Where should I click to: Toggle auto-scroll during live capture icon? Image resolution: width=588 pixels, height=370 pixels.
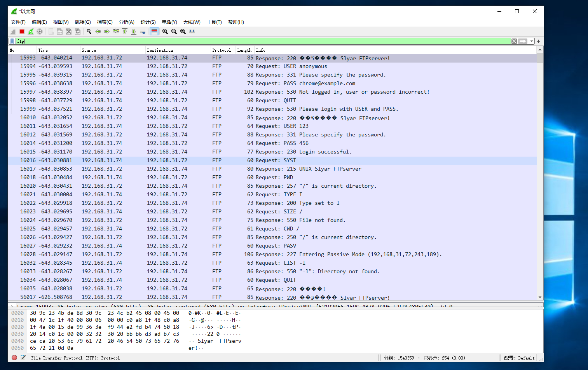pos(143,31)
